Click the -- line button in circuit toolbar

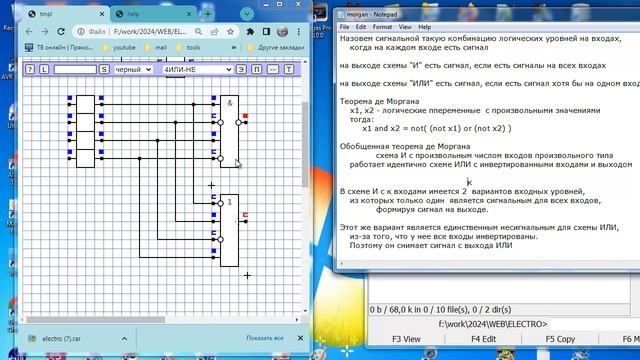tap(273, 69)
